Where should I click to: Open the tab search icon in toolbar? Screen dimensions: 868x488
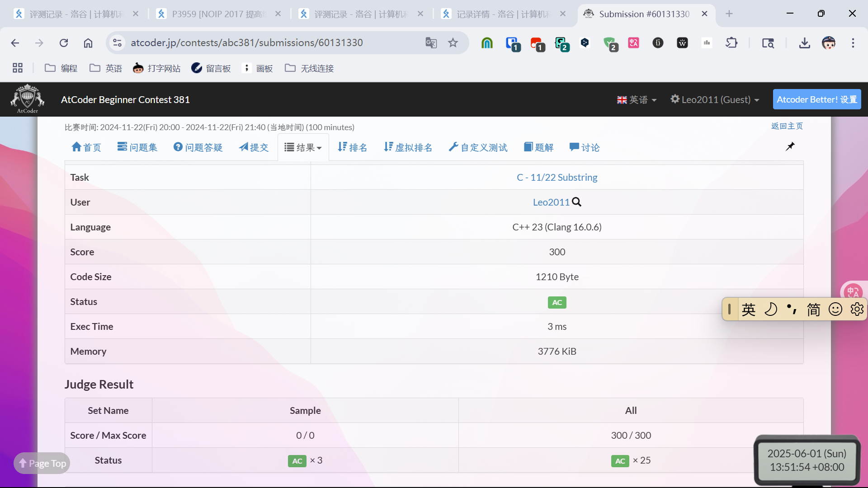pos(768,43)
